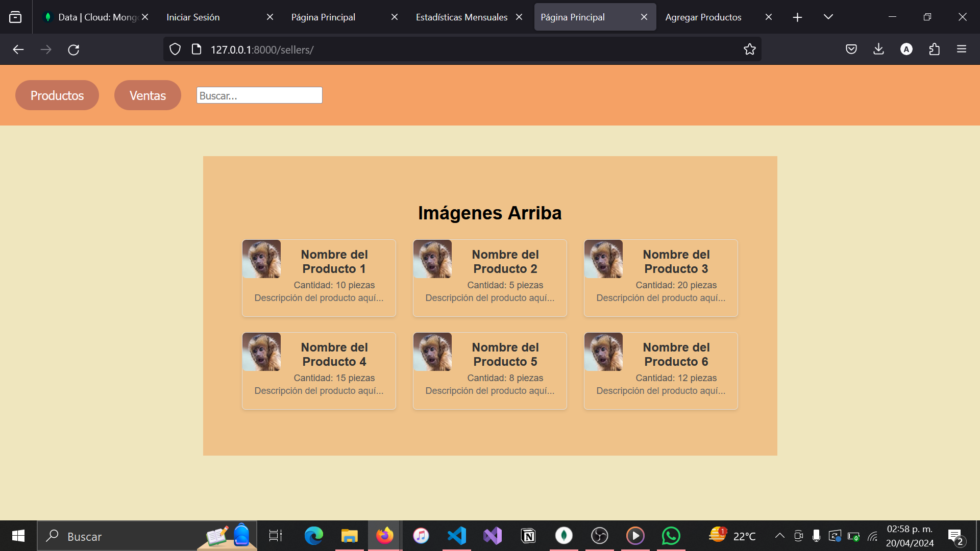The image size is (980, 551).
Task: Click the Producto 1 monkey thumbnail
Action: click(261, 259)
